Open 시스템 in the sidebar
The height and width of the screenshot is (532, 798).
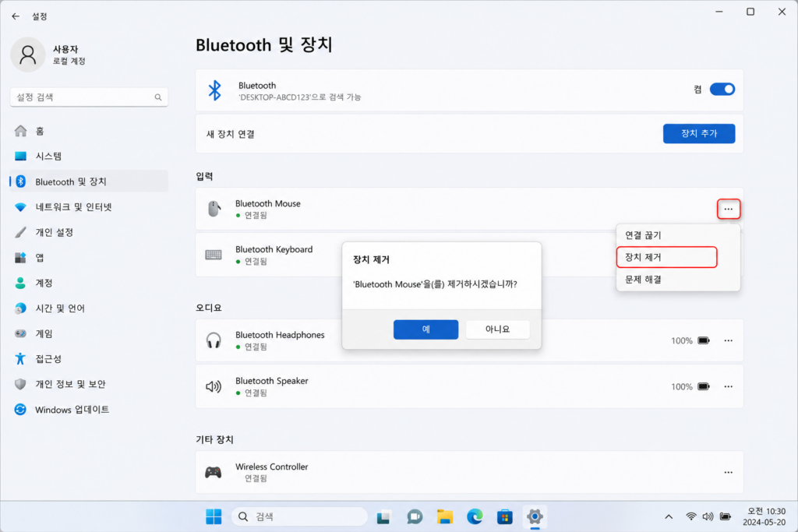tap(89, 156)
